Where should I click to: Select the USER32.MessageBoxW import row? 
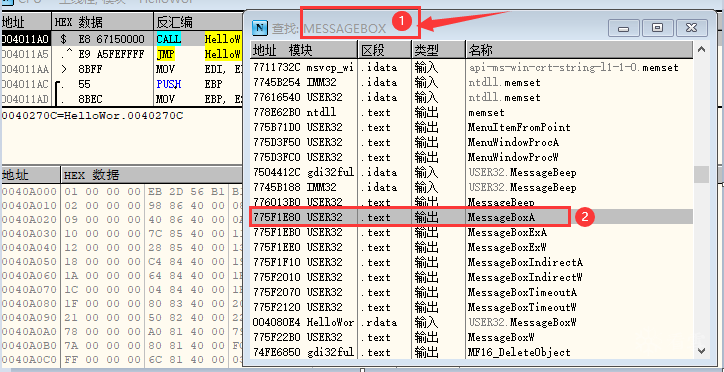tap(471, 322)
